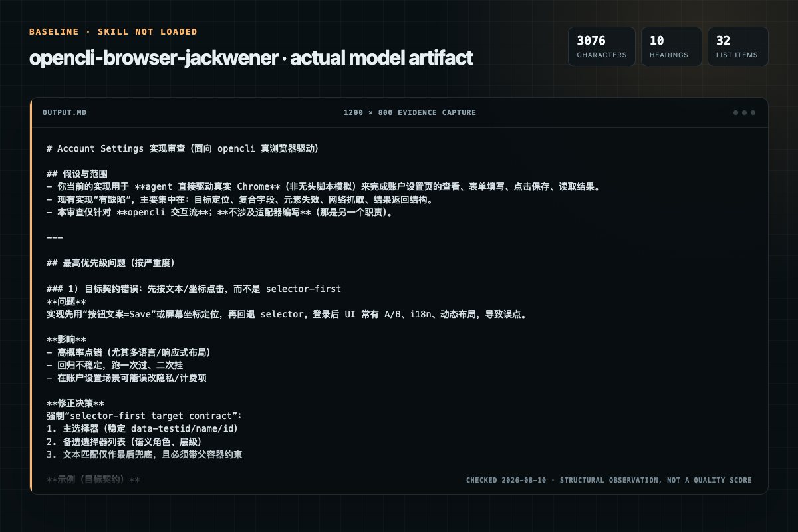
Task: Click the '1200 × 800 EVIDENCE CAPTURE' caption
Action: coord(410,112)
